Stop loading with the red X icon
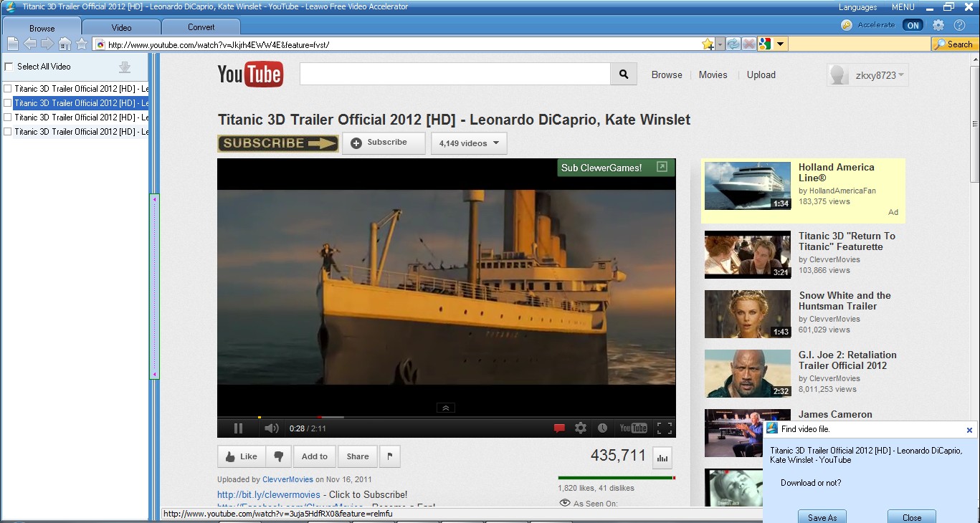980x523 pixels. click(749, 44)
